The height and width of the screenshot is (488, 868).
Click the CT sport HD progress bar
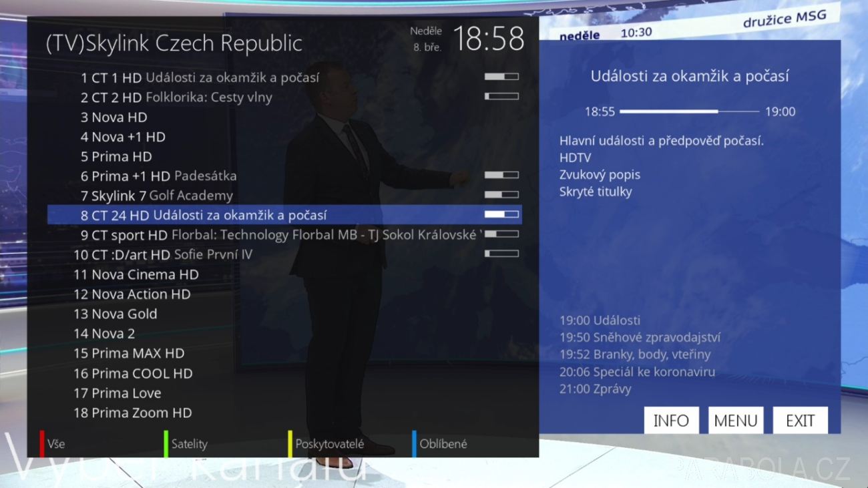[x=501, y=234]
